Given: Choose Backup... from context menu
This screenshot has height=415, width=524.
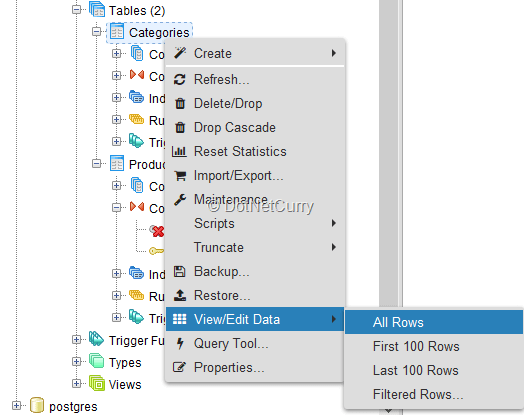Looking at the screenshot, I should point(255,272).
